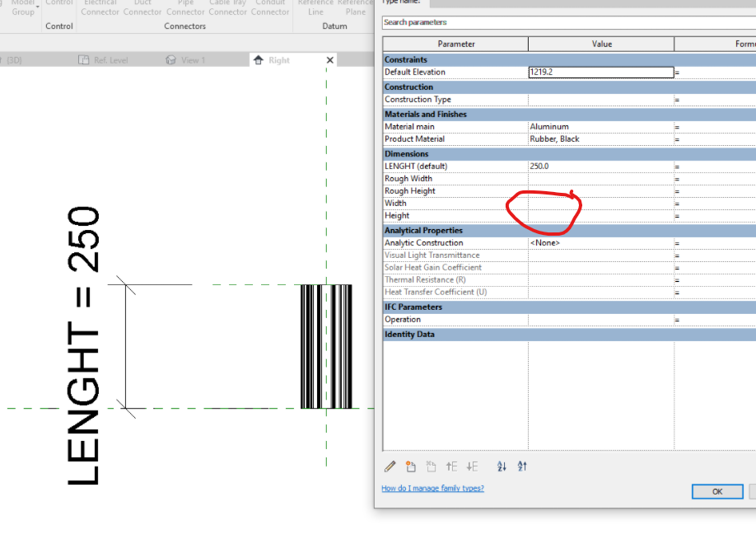Image resolution: width=756 pixels, height=553 pixels.
Task: Click the Height value cell
Action: pyautogui.click(x=600, y=216)
